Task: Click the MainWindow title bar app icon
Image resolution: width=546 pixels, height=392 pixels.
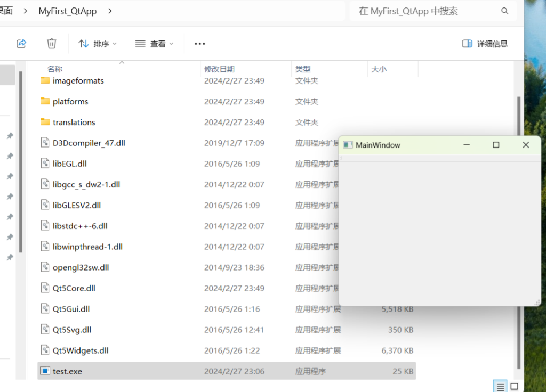Action: [x=348, y=145]
